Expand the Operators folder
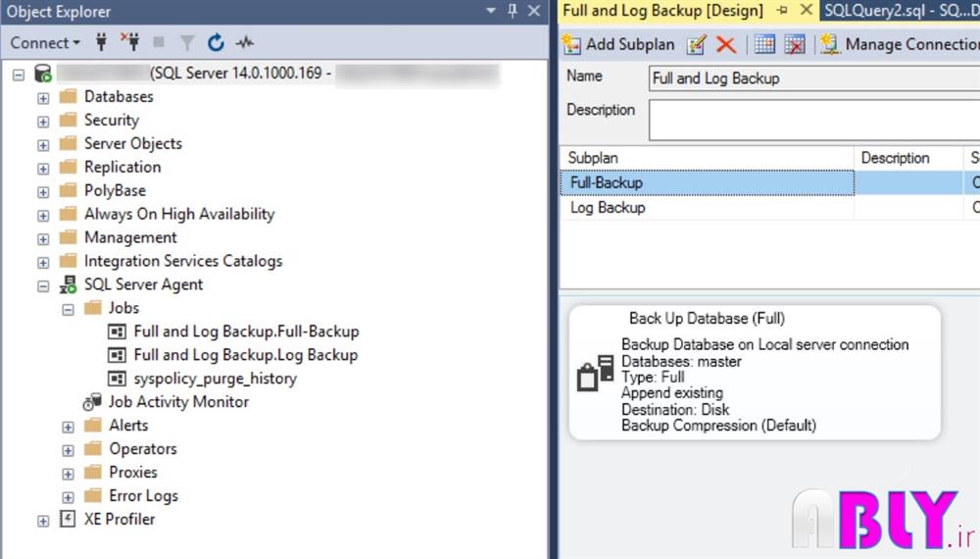980x559 pixels. click(69, 450)
